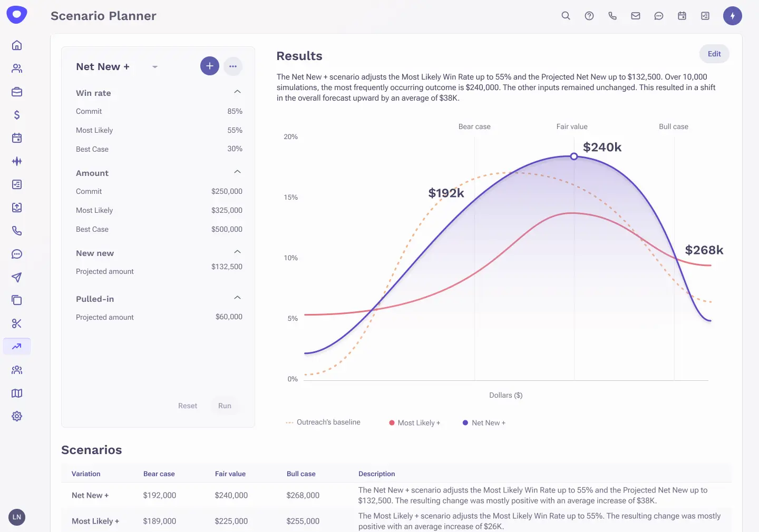
Task: Select the calls phone icon in sidebar
Action: pos(16,231)
